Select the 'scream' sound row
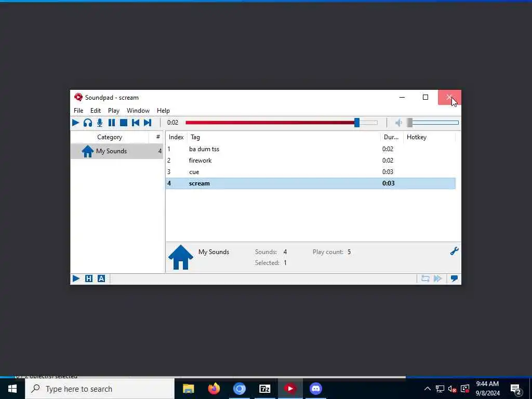The width and height of the screenshot is (532, 399). 311,183
